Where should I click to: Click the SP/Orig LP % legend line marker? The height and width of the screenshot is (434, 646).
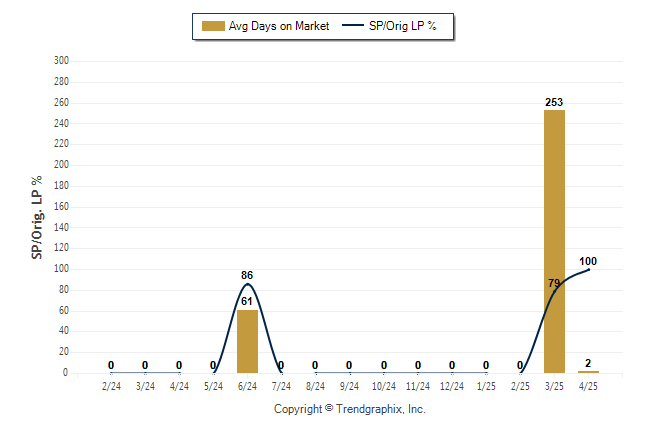click(x=353, y=26)
